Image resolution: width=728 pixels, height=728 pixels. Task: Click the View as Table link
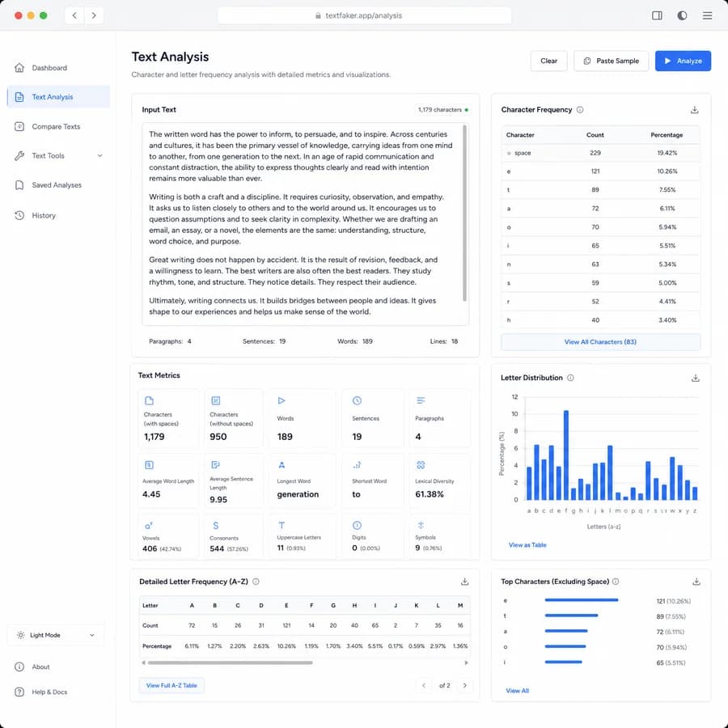(527, 544)
